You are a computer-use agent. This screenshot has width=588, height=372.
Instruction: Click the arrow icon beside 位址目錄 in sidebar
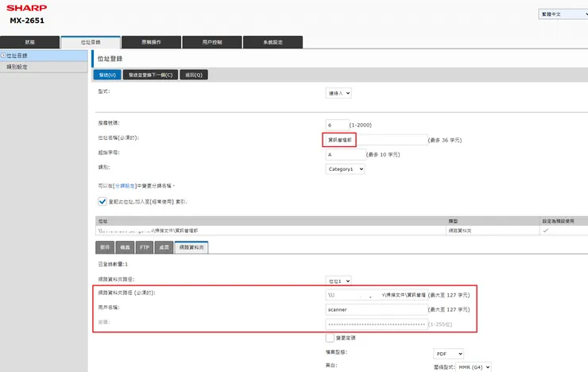point(3,56)
